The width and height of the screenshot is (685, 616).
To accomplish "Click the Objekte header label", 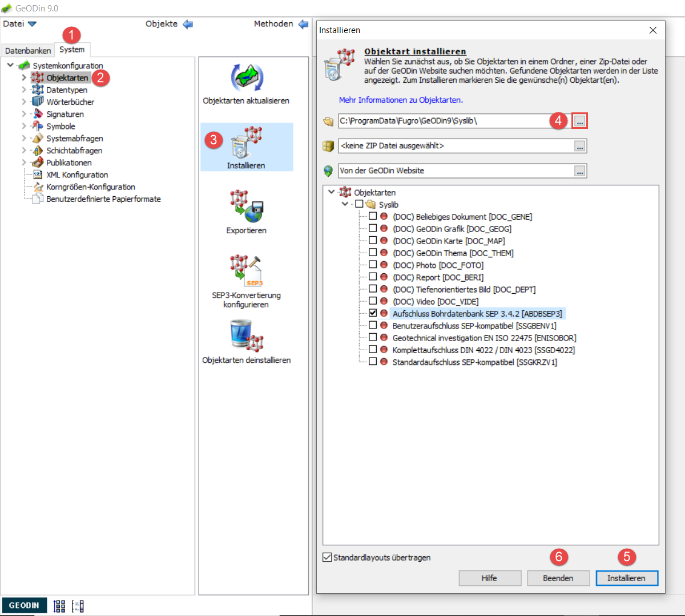I will tap(162, 23).
